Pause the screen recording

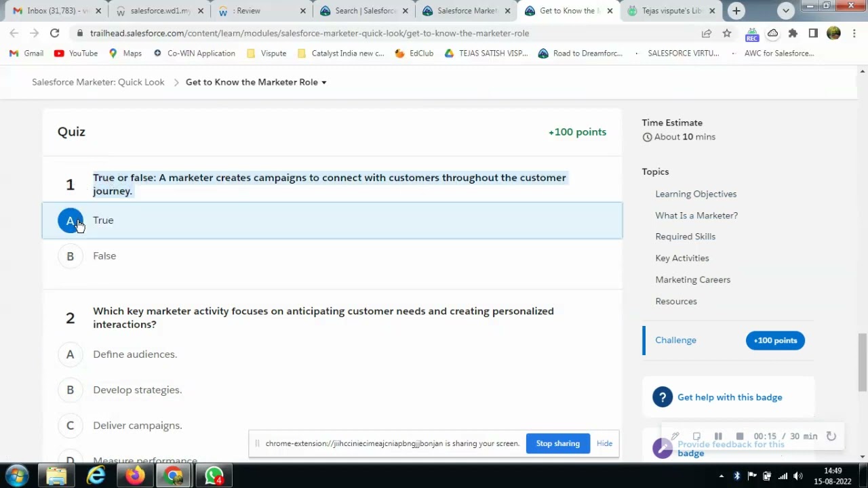pos(718,436)
